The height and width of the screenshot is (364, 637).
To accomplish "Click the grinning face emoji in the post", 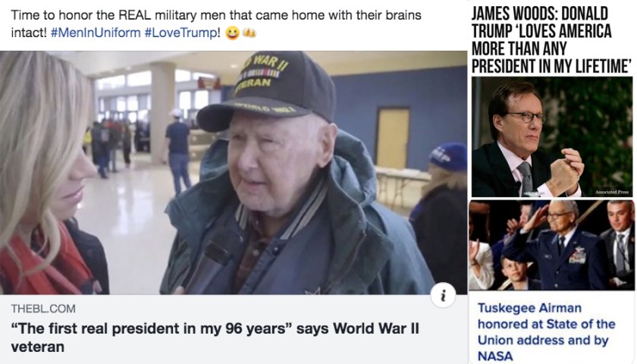I will 232,33.
